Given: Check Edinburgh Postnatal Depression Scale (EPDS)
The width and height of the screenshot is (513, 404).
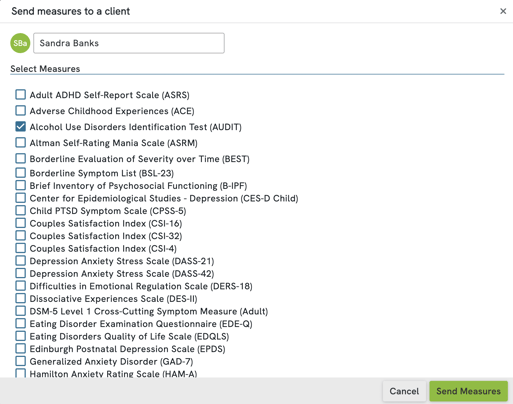Looking at the screenshot, I should pyautogui.click(x=20, y=349).
